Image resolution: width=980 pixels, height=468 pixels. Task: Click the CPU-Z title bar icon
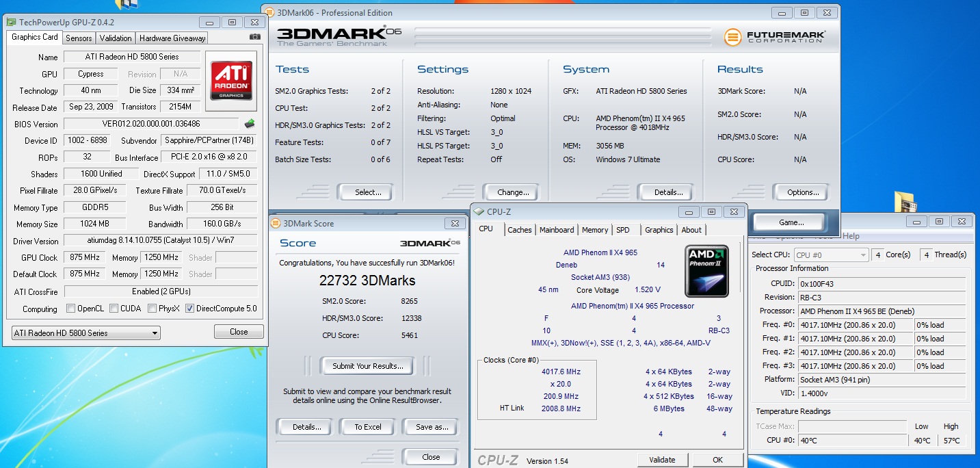pyautogui.click(x=479, y=212)
